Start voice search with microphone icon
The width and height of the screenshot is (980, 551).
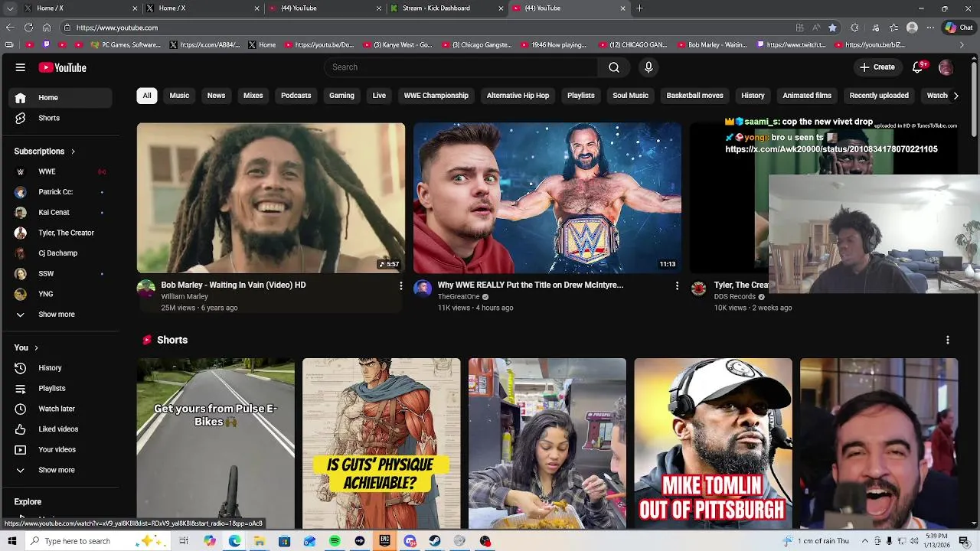648,67
